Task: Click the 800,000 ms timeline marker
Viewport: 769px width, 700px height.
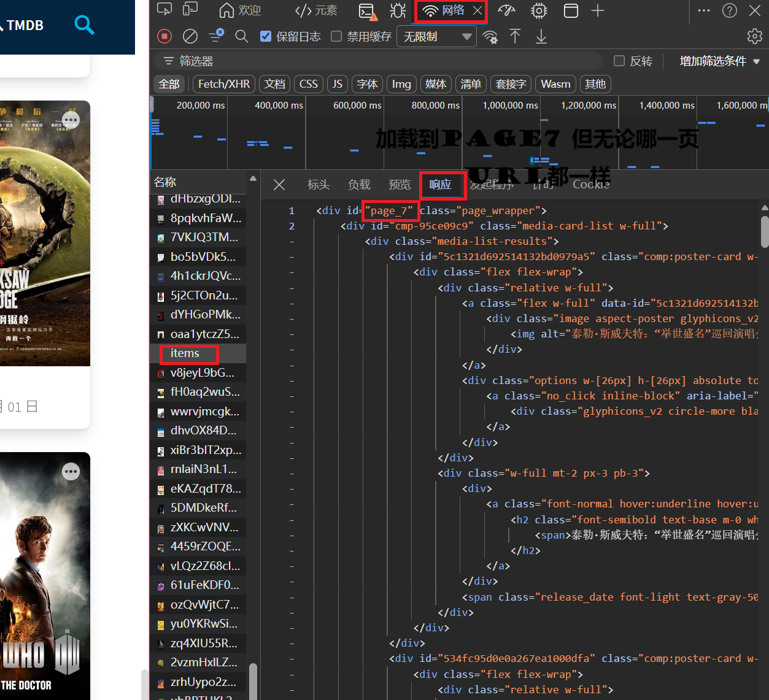Action: pyautogui.click(x=436, y=106)
